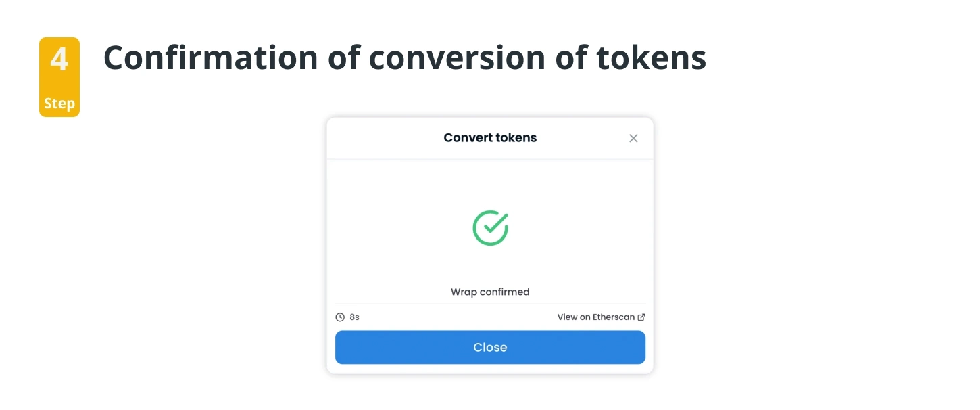The height and width of the screenshot is (410, 980).
Task: Select the Wrap confirmed status message
Action: point(490,292)
